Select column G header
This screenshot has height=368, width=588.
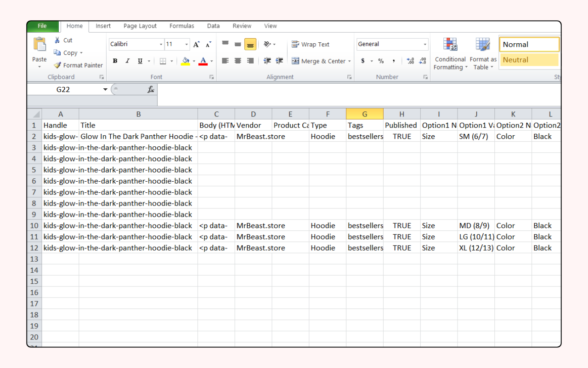(365, 114)
